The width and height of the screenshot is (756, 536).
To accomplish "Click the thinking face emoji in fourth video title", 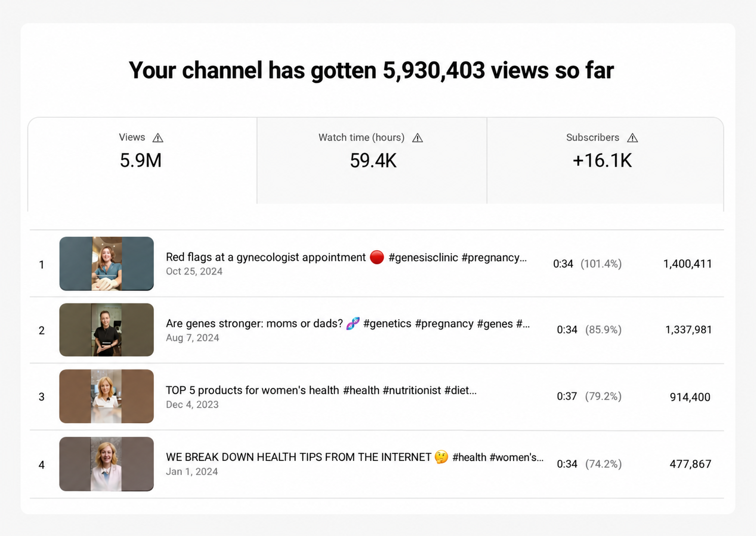I will 441,457.
